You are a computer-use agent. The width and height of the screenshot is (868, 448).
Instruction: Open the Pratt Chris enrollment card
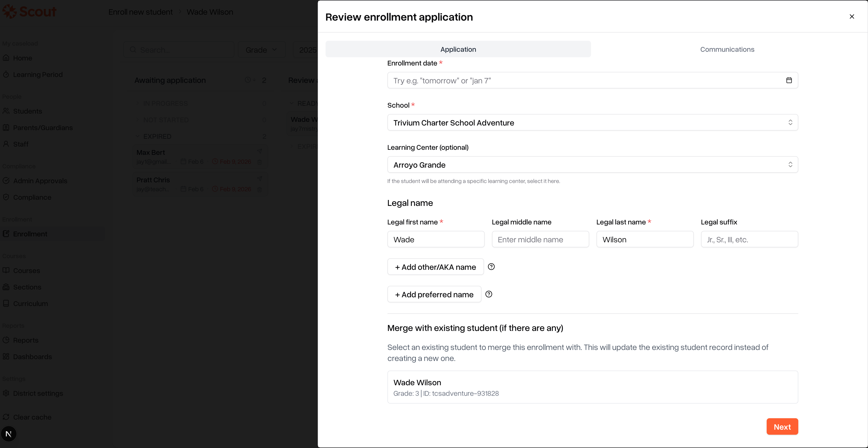tap(200, 184)
